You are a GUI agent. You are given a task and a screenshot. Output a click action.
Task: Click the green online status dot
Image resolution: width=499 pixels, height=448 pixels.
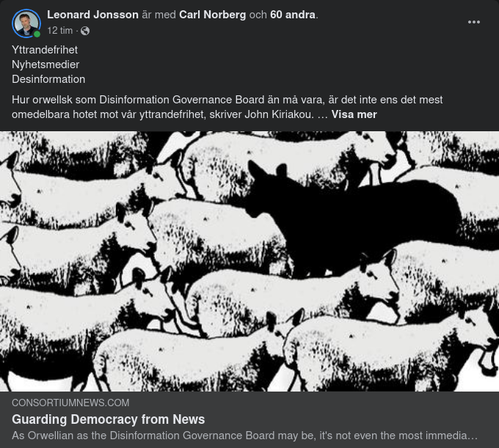(x=37, y=34)
